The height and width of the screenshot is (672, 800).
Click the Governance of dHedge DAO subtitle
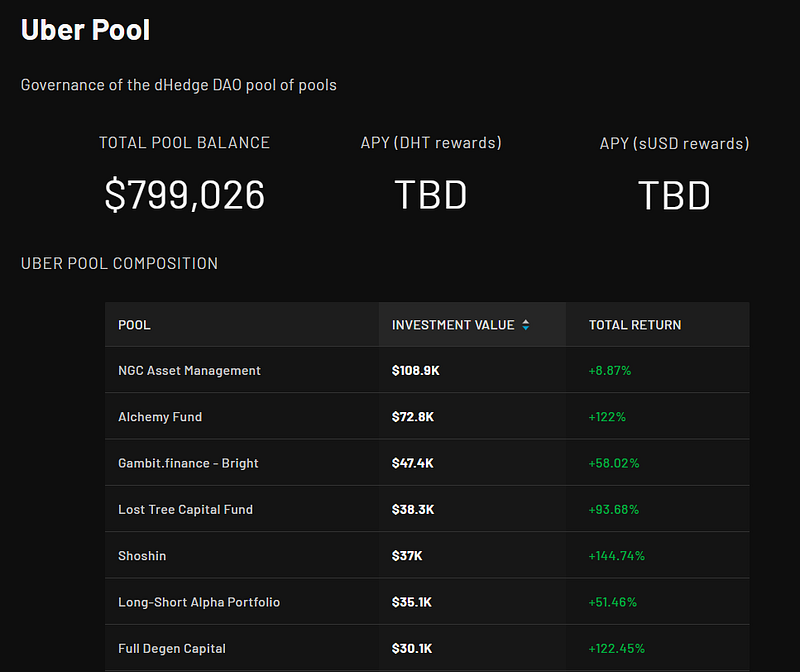click(179, 85)
